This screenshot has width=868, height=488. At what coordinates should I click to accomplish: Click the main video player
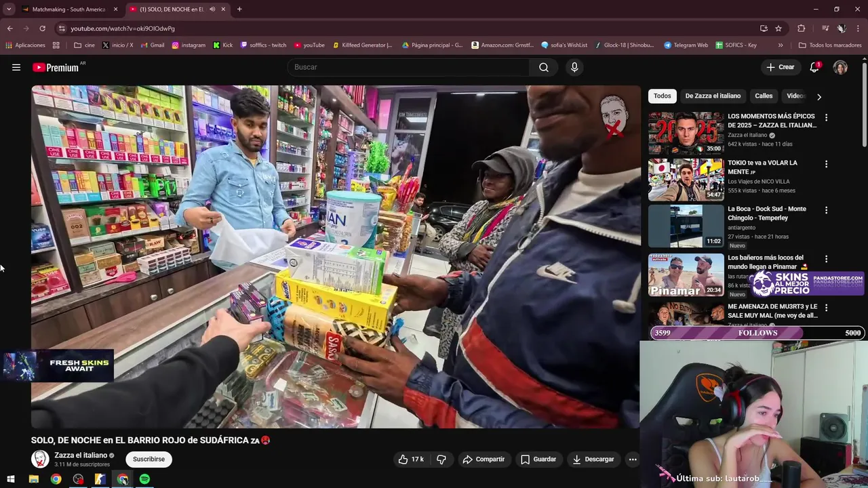click(x=336, y=257)
